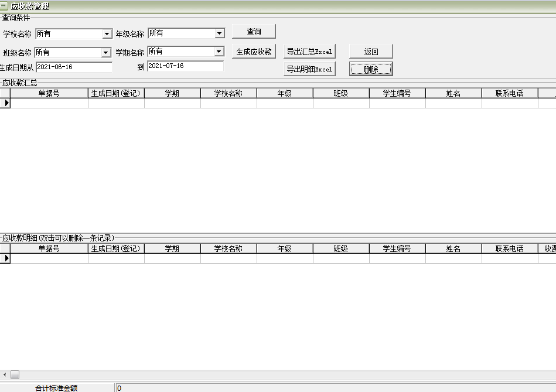The width and height of the screenshot is (556, 392).
Task: Click the 学校名称 combo box text 所有
Action: pos(43,34)
